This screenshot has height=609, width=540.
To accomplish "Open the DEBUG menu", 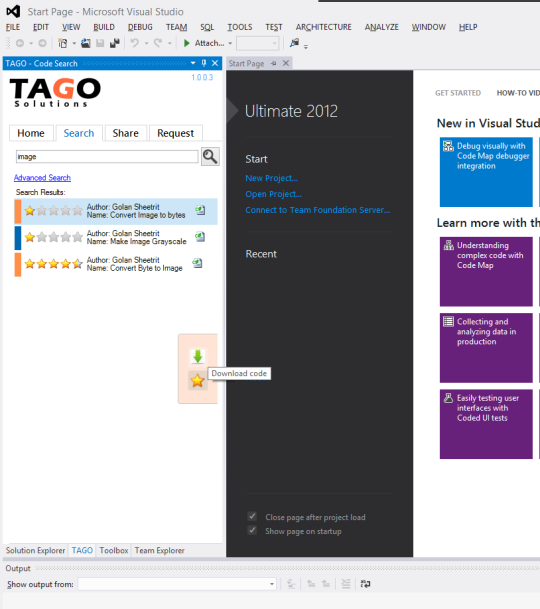I will (140, 27).
